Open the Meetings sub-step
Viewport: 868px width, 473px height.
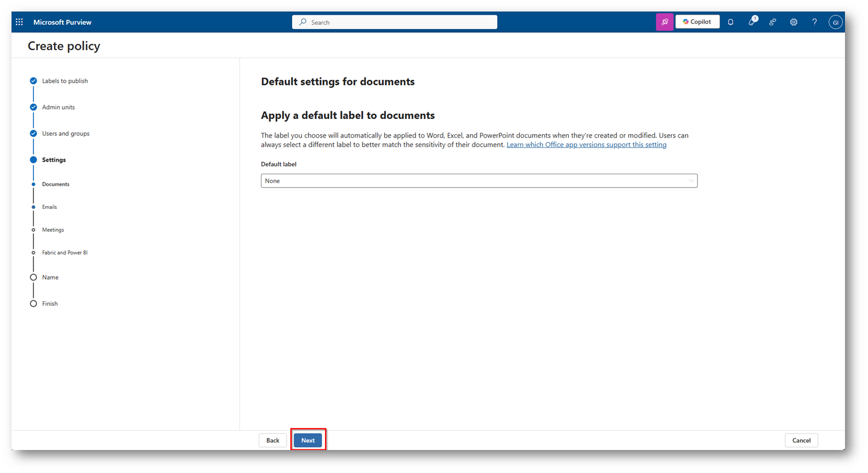tap(53, 230)
